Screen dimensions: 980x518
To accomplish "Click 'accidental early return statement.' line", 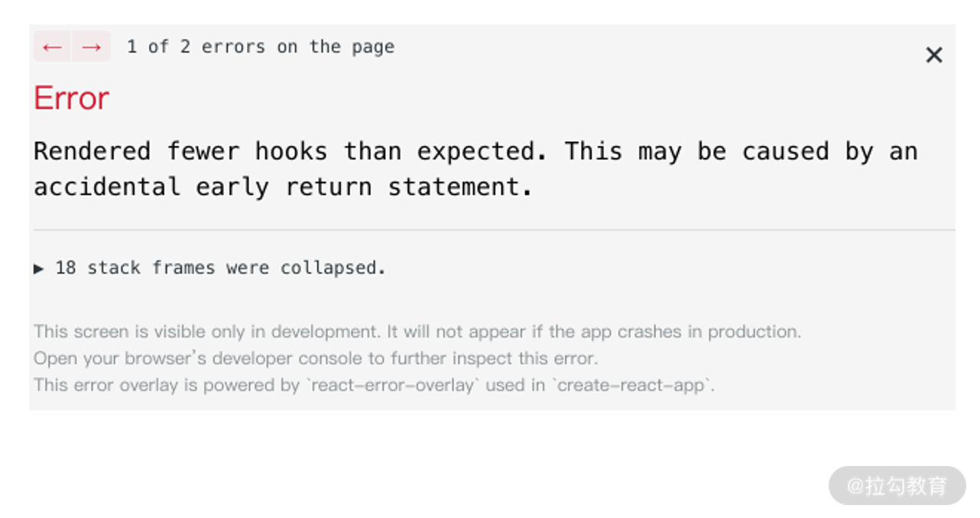I will coord(283,187).
